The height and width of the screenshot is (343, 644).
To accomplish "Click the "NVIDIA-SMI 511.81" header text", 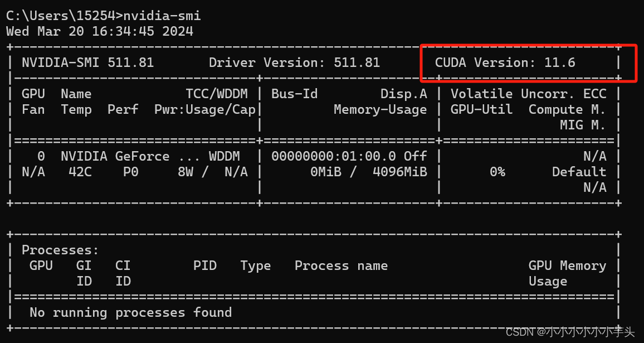I will (x=88, y=62).
